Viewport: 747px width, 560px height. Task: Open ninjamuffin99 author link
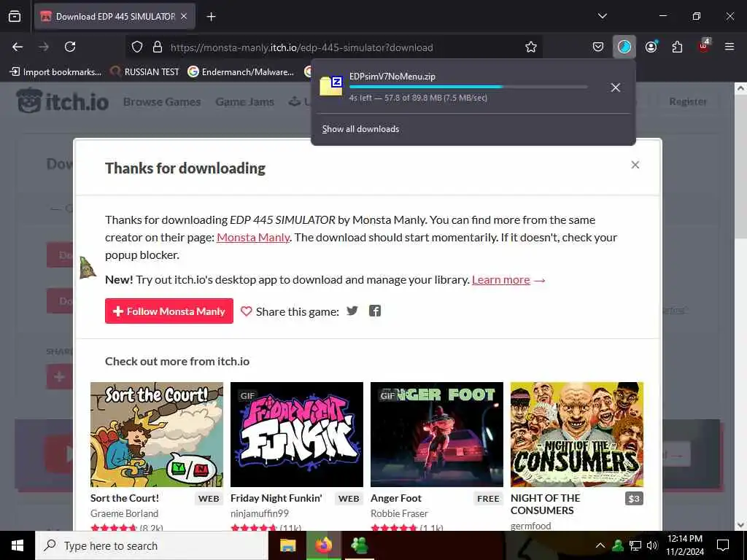(260, 513)
